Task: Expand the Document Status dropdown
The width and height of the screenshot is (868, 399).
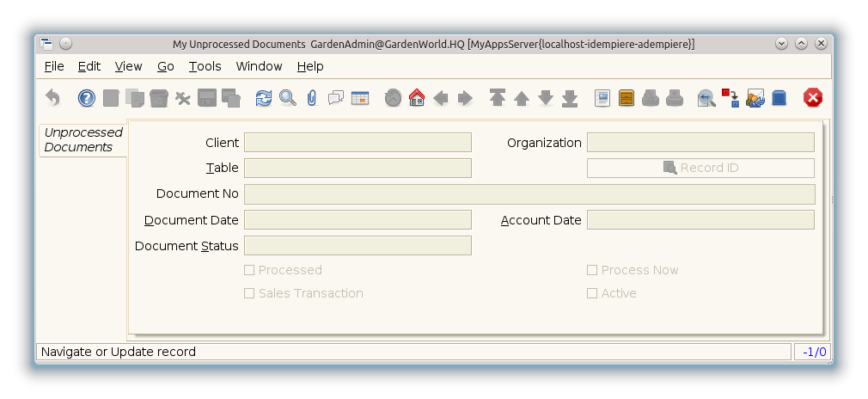Action: coord(358,246)
